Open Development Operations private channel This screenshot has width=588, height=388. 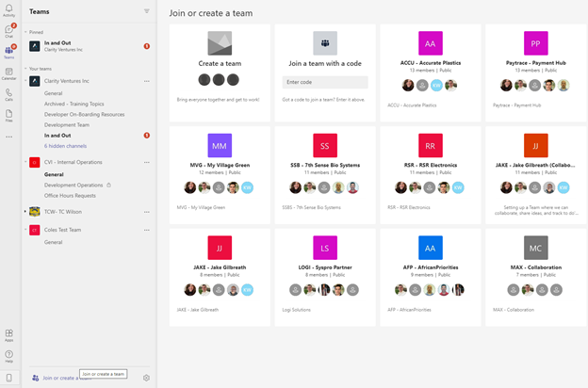73,185
